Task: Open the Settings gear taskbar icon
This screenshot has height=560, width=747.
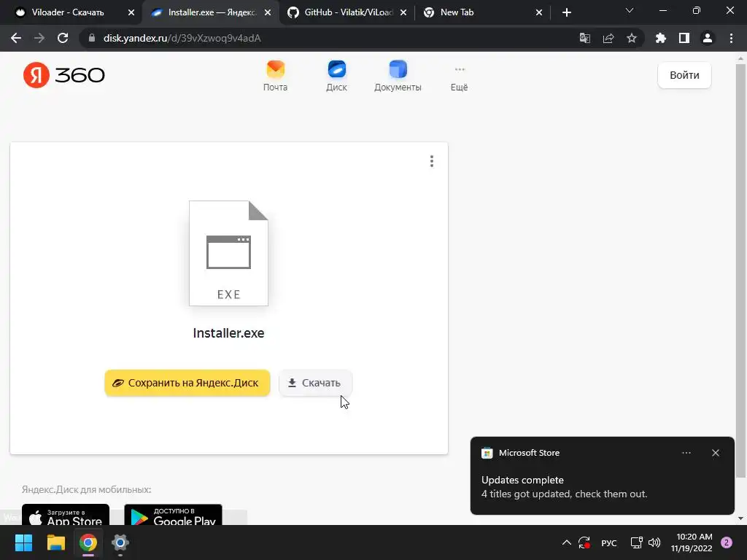Action: 120,542
